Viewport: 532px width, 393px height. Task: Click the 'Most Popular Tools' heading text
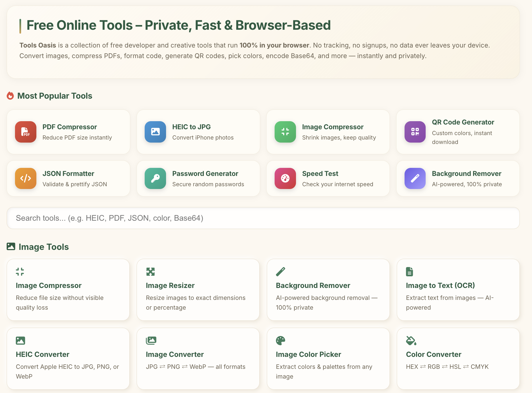click(55, 96)
